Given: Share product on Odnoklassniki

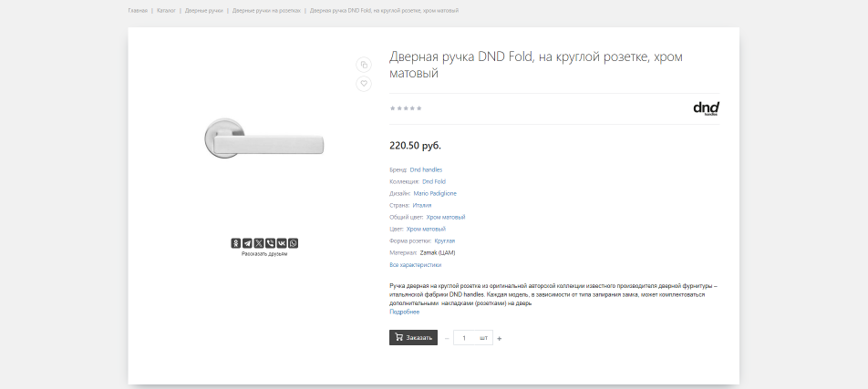Looking at the screenshot, I should tap(235, 243).
